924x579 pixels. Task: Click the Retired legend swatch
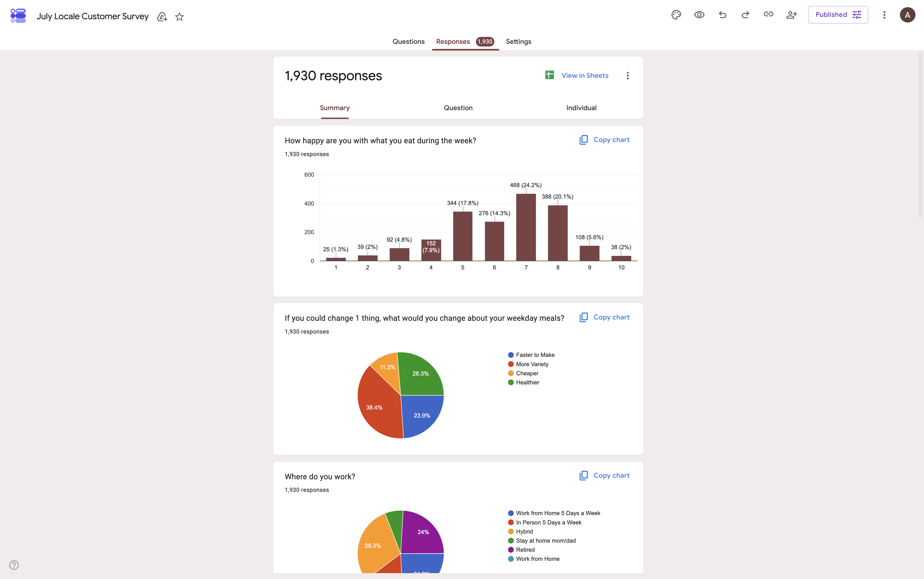click(x=510, y=550)
